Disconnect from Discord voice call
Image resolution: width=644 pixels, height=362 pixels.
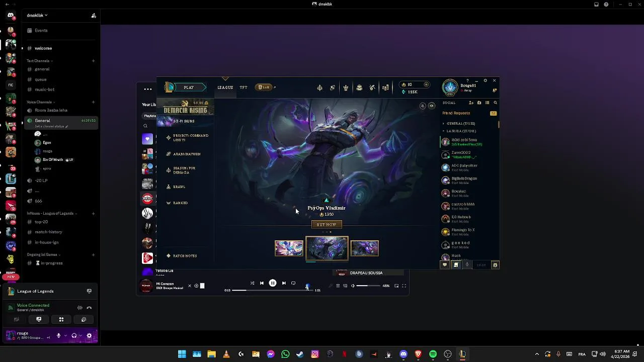tap(89, 308)
